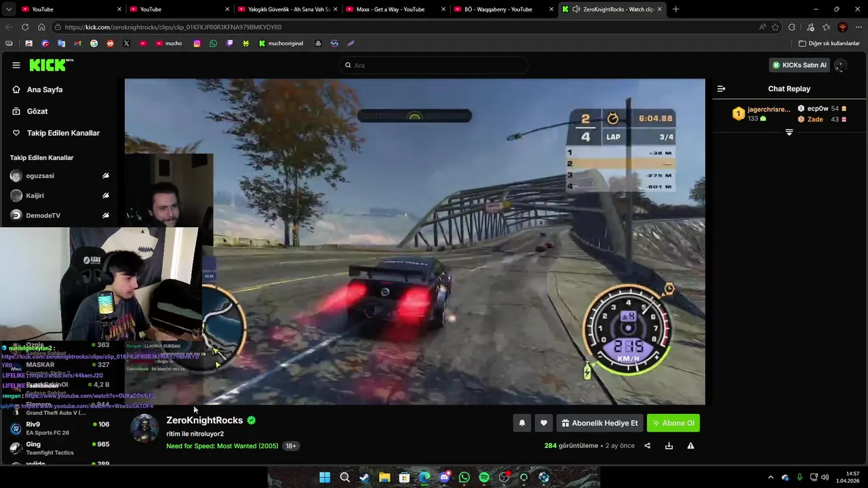The width and height of the screenshot is (868, 488).
Task: Switch to the first YouTube tab
Action: pyautogui.click(x=71, y=9)
